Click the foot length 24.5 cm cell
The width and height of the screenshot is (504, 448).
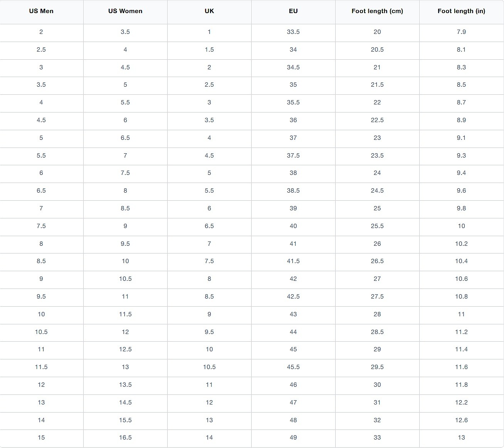coord(377,191)
